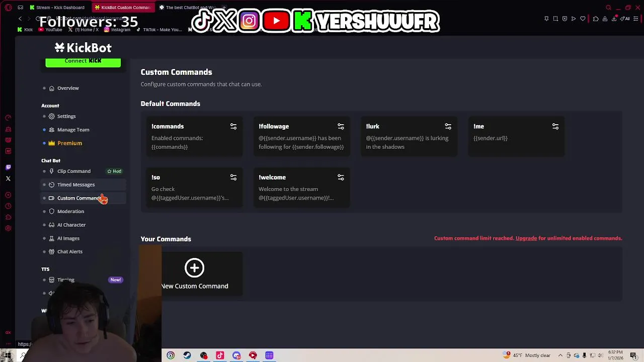The image size is (644, 362).
Task: Open Manage Team in sidebar
Action: click(x=73, y=130)
